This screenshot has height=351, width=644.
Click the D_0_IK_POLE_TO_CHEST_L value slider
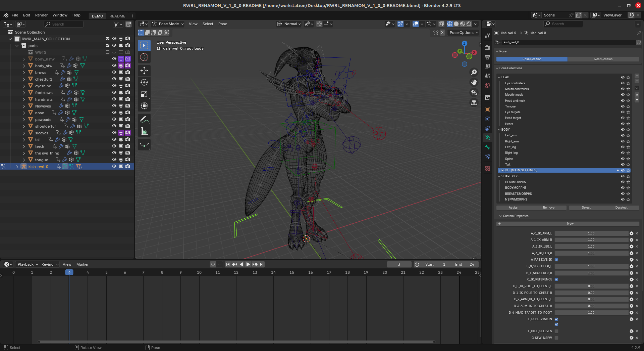[x=591, y=286]
